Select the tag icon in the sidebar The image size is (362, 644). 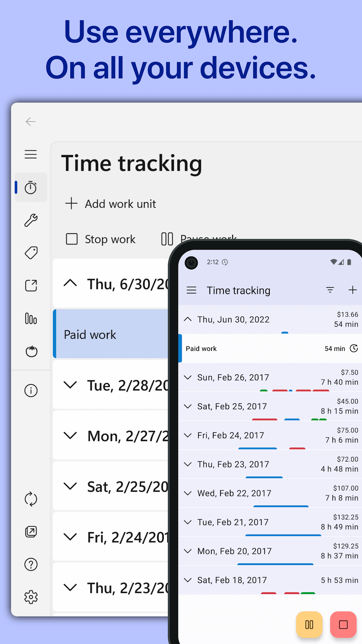click(31, 253)
